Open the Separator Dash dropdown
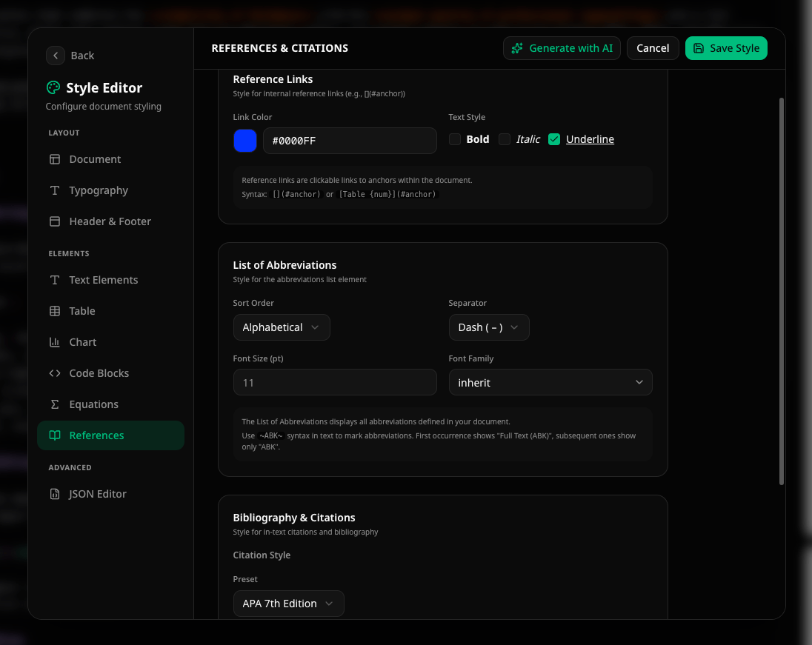This screenshot has width=812, height=645. pos(489,327)
